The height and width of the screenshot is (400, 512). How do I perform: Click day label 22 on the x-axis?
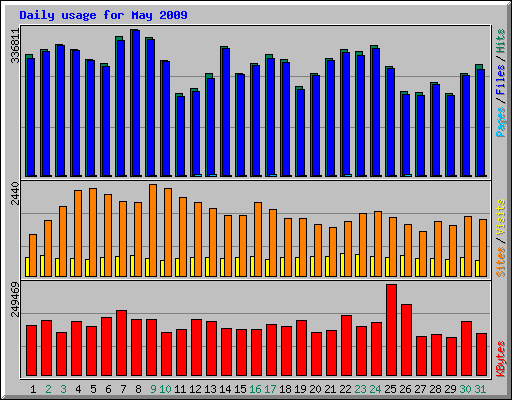pos(345,389)
